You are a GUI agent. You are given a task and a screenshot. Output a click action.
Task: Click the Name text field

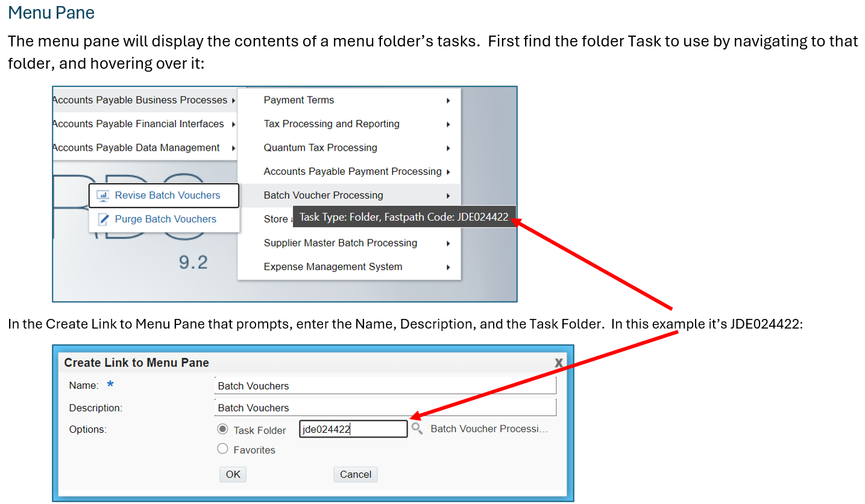pyautogui.click(x=385, y=386)
